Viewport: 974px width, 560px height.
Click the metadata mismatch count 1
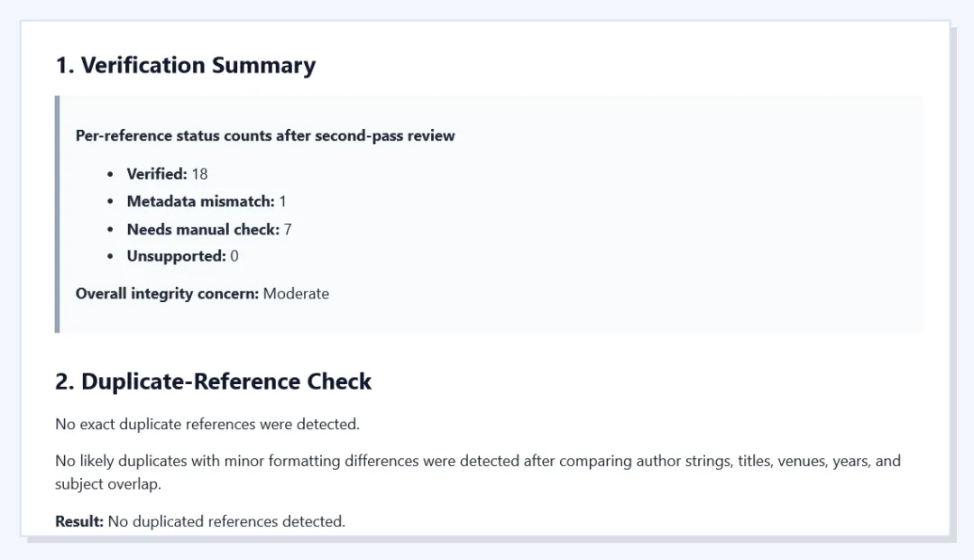282,202
